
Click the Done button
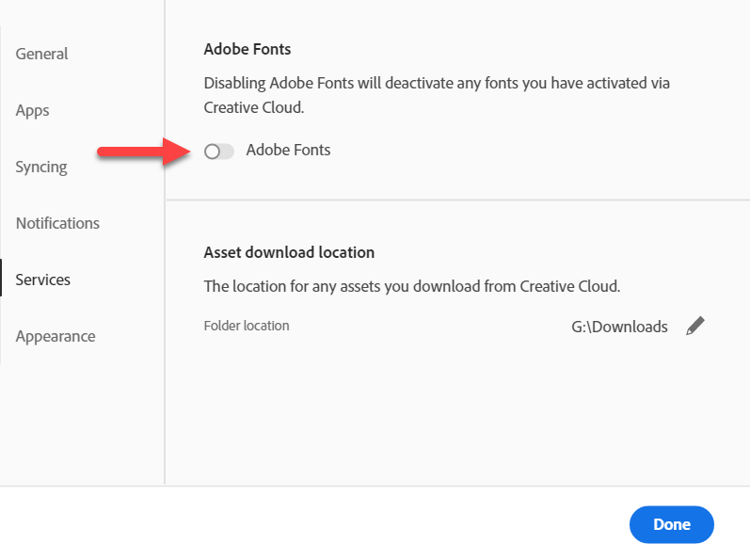point(672,524)
